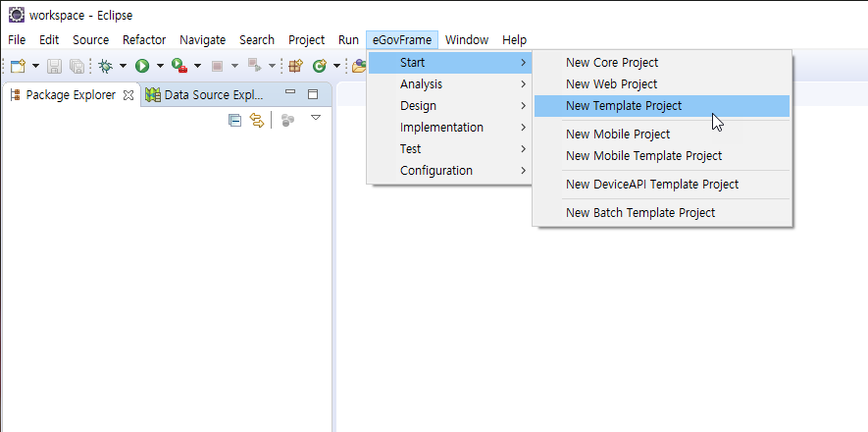Click the New Java Class icon
This screenshot has width=868, height=432.
pyautogui.click(x=320, y=66)
